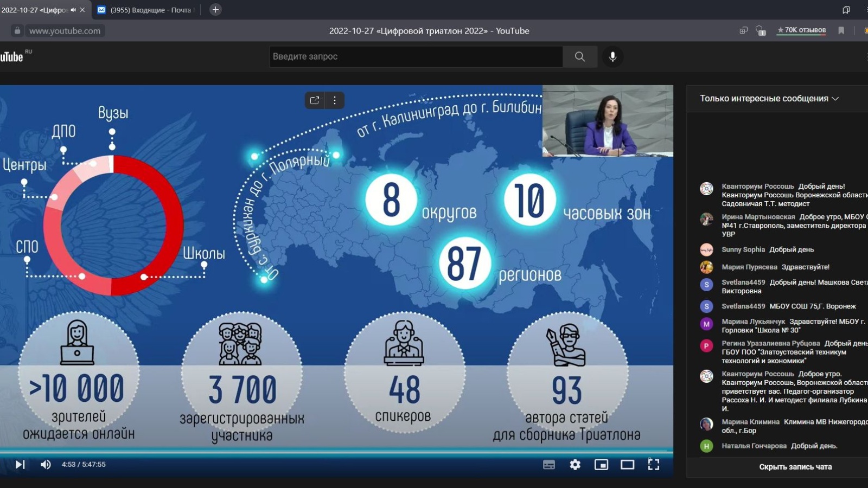868x488 pixels.
Task: Seek on the video progress bar
Action: (x=336, y=451)
